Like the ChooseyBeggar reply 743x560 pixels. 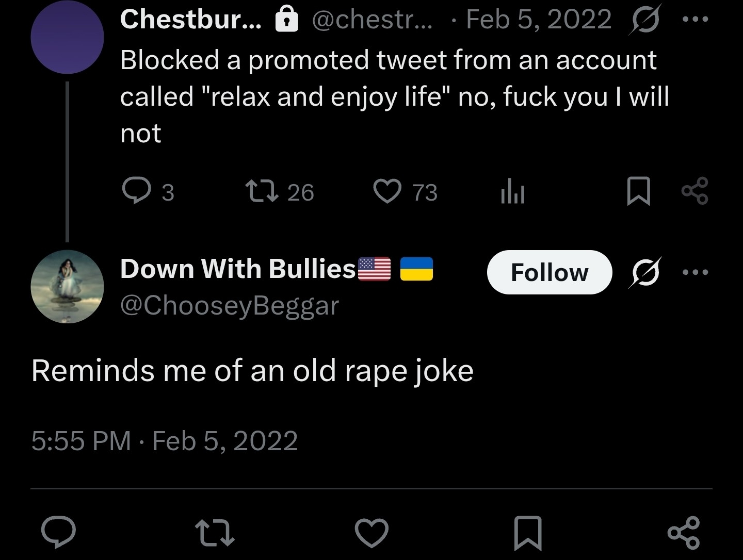point(372,533)
